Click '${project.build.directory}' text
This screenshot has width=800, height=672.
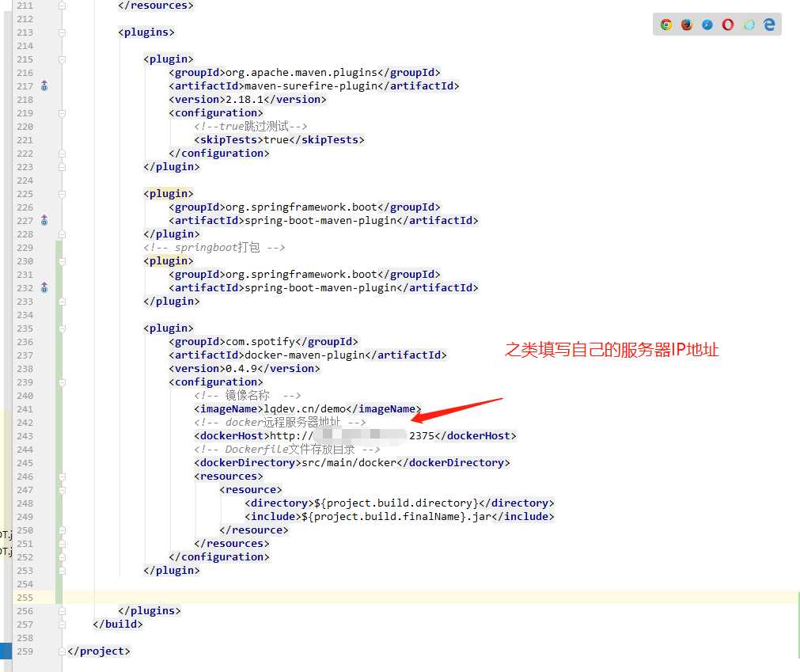396,503
